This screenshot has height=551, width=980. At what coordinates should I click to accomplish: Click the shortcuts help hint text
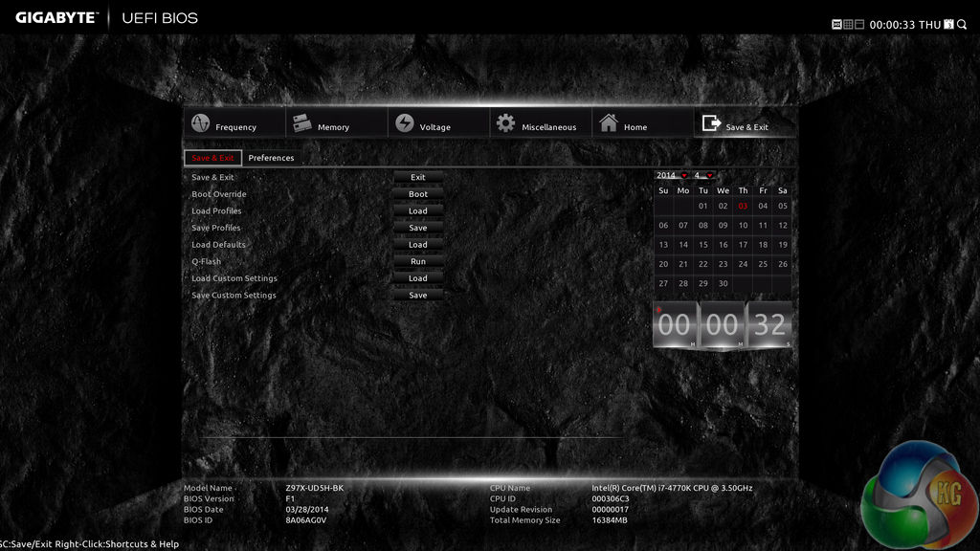[x=89, y=544]
